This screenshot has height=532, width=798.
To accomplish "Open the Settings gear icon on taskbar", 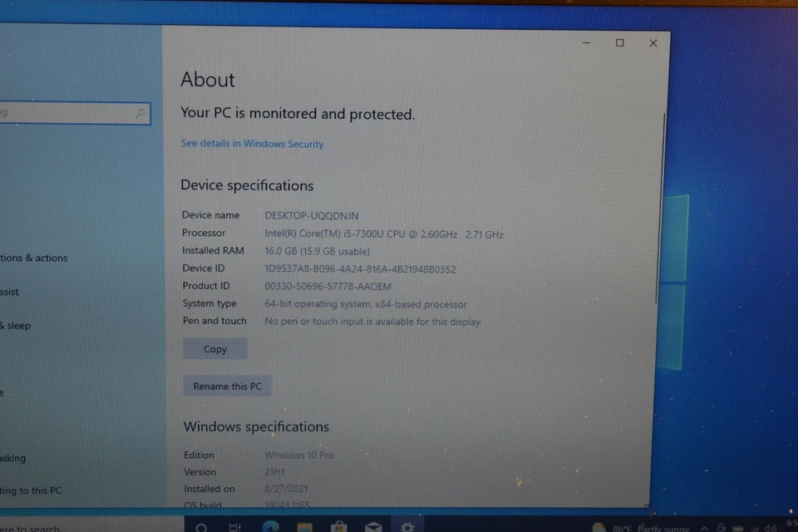I will (407, 527).
